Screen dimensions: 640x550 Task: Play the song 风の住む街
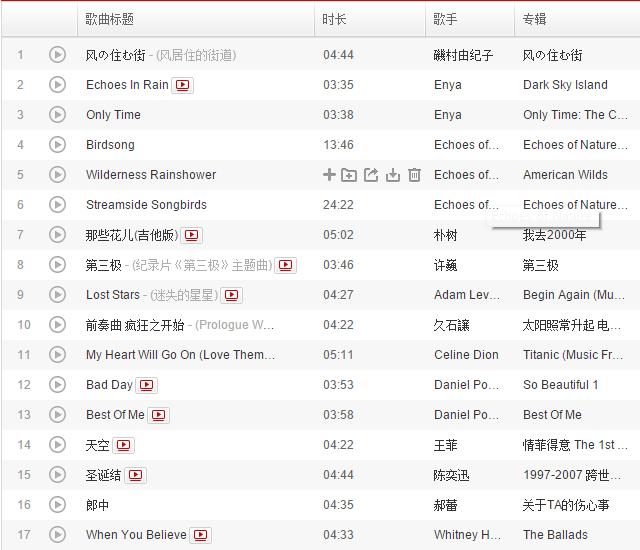click(57, 55)
